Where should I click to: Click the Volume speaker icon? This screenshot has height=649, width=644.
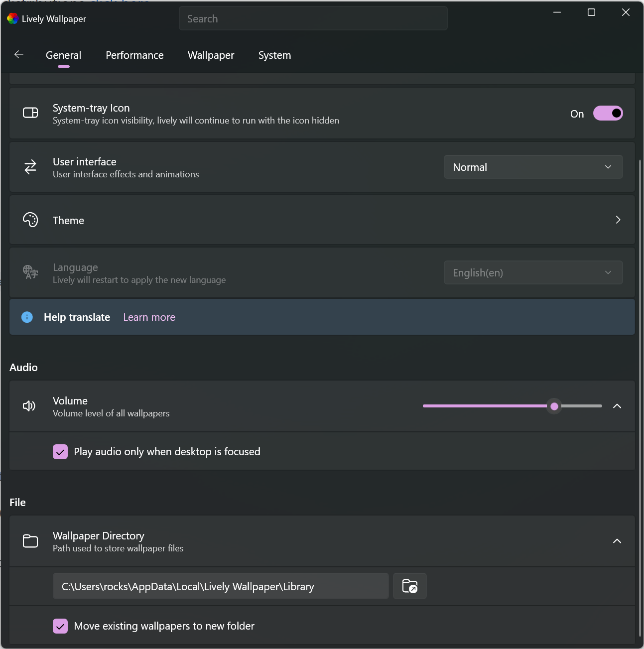click(x=29, y=406)
